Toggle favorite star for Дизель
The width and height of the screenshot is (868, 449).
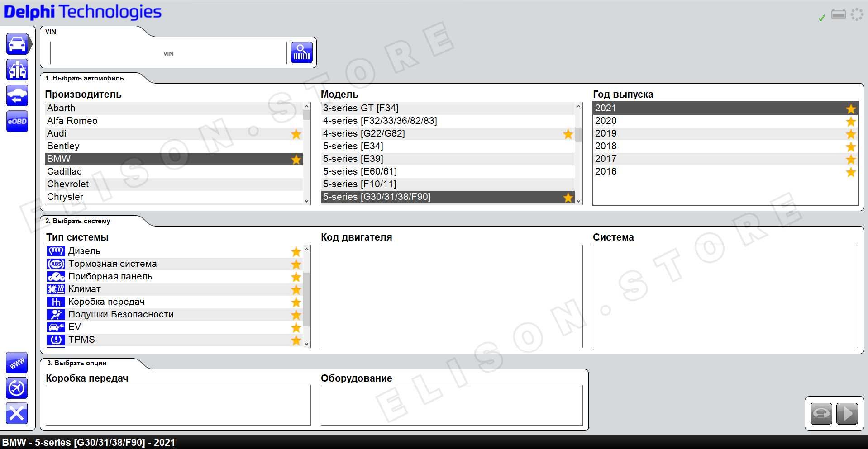coord(296,251)
